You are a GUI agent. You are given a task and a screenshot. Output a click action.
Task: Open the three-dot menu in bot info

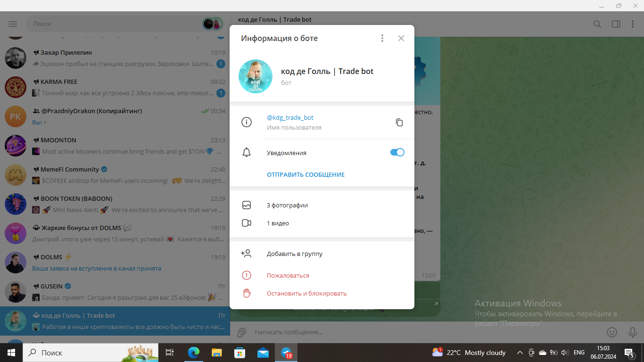click(x=382, y=38)
